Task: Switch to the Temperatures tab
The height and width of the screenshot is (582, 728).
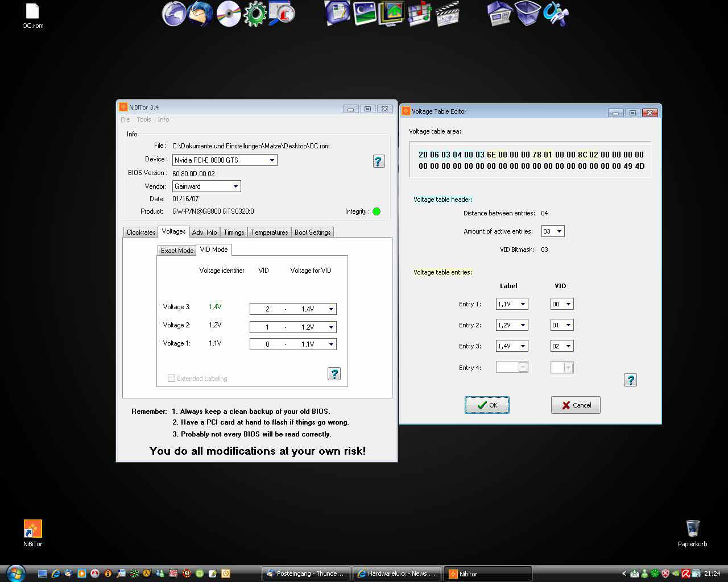Action: pos(270,232)
